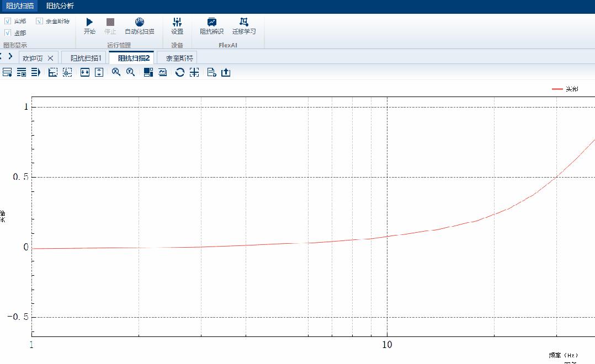The image size is (595, 364).
Task: Open the export/upload icon on chart toolbar
Action: 225,72
